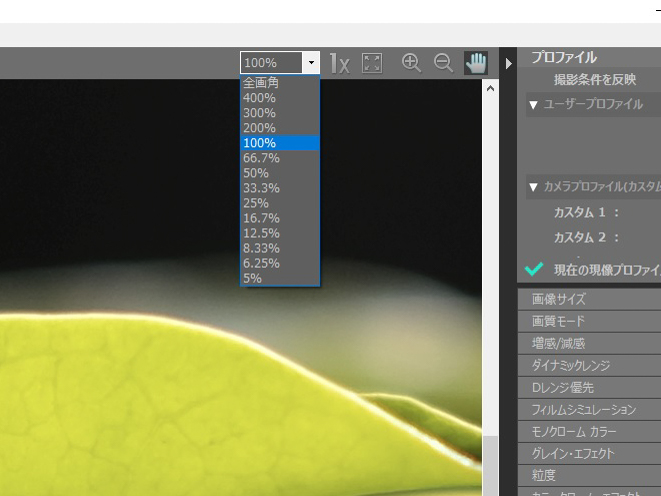
Task: Choose 200% from the zoom list
Action: pos(280,128)
